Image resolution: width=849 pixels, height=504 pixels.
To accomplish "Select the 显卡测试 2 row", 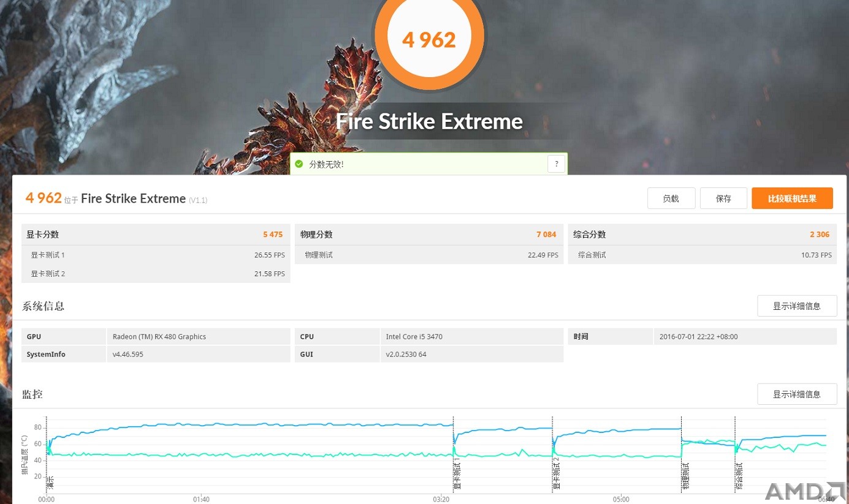I will point(156,274).
